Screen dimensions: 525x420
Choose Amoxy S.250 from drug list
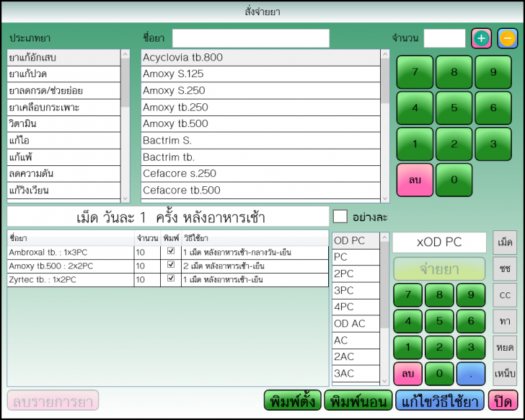pos(260,91)
